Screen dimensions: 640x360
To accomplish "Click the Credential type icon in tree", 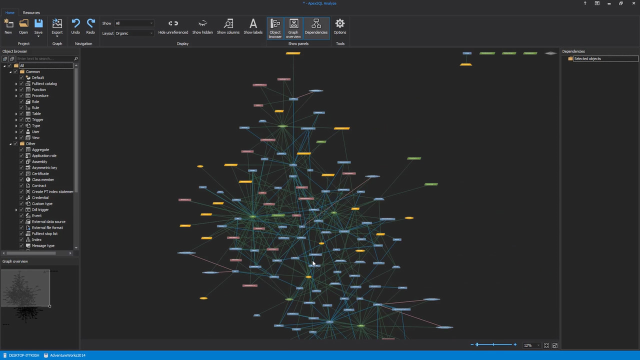I will click(28, 198).
